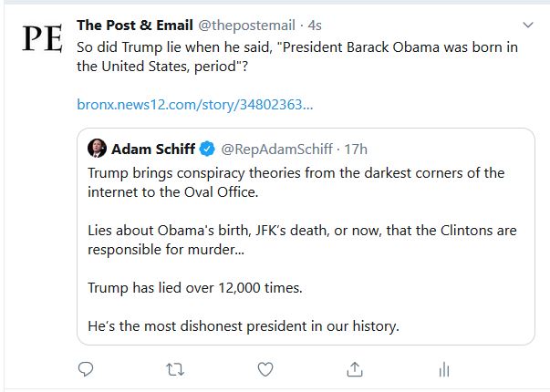Screen dimensions: 550x392
Task: Expand the tweet options chevron
Action: tap(527, 24)
